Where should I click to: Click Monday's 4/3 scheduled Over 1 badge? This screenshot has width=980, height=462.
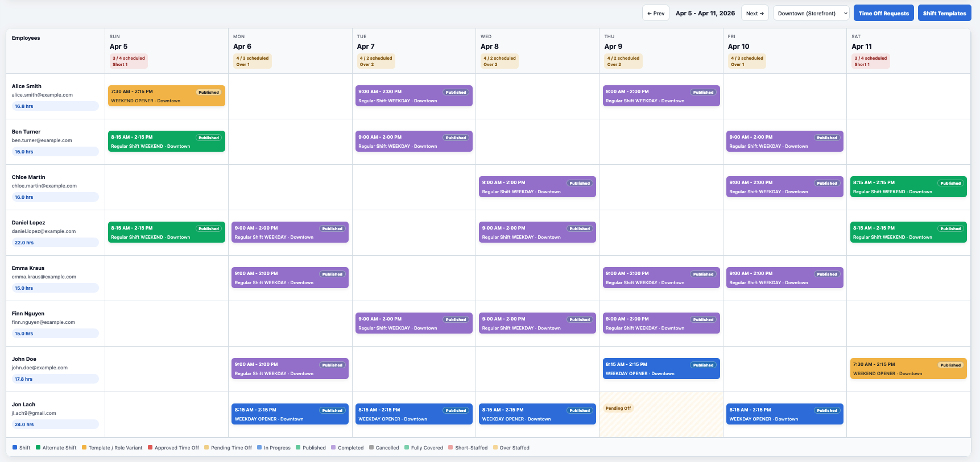(253, 61)
